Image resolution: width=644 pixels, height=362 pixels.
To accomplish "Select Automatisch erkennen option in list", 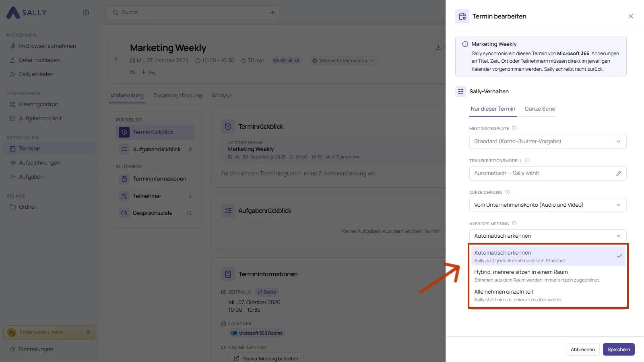I will pos(548,256).
